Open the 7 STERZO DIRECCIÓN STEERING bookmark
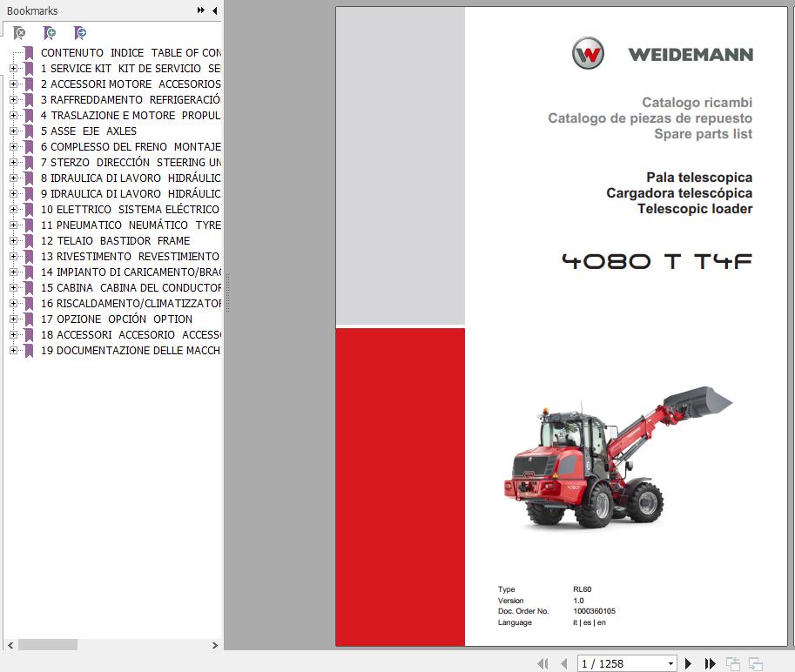Viewport: 795px width, 672px height. click(131, 163)
